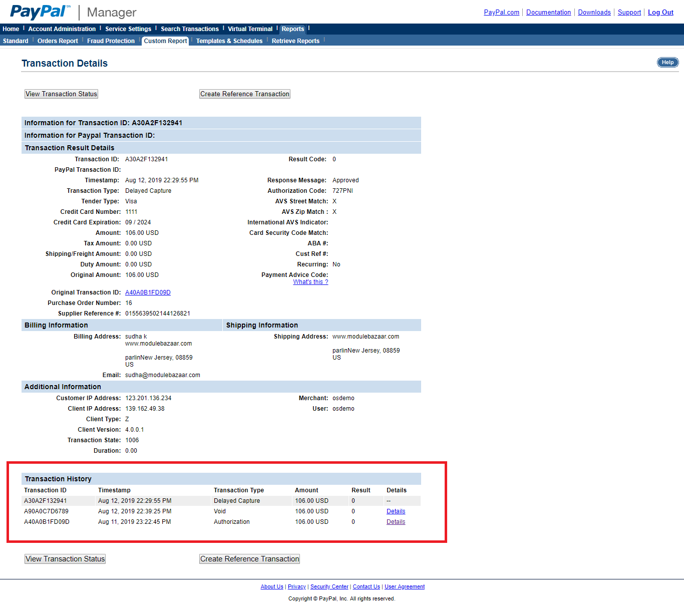This screenshot has height=616, width=684.
Task: Click customer IP 123.201.136.234
Action: click(x=148, y=398)
